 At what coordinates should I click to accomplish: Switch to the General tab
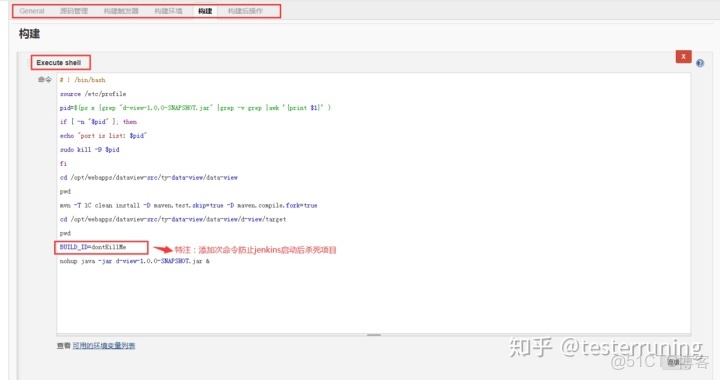click(32, 11)
